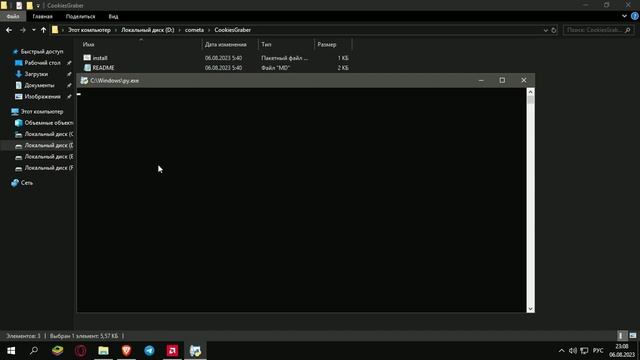
Task: Click Quick Access new folder toolbar icon
Action: point(29,5)
